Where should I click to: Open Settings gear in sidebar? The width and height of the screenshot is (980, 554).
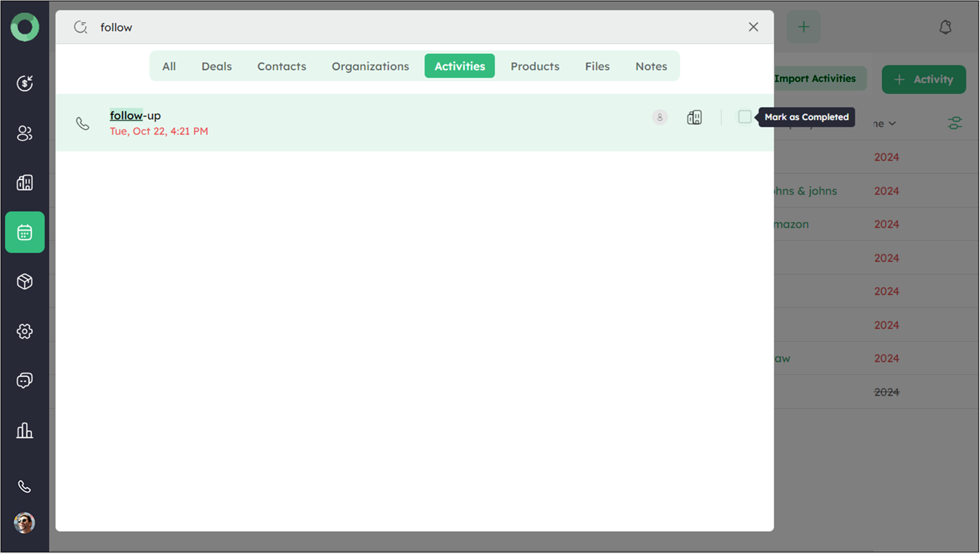click(x=25, y=331)
